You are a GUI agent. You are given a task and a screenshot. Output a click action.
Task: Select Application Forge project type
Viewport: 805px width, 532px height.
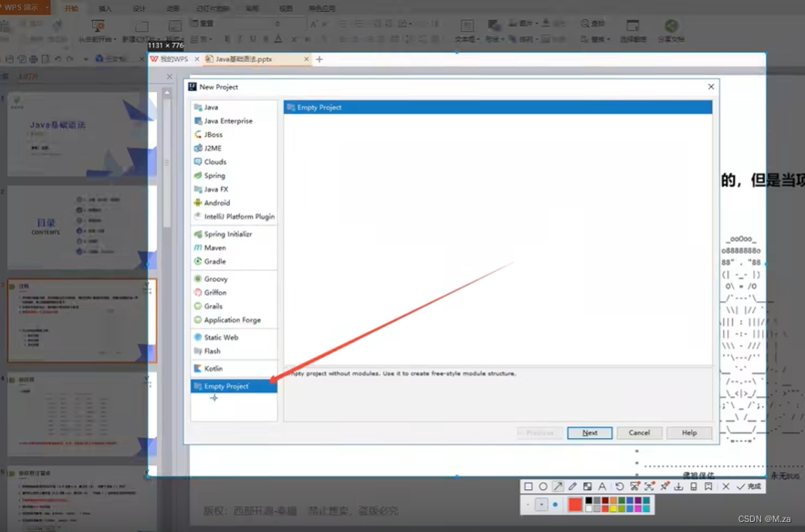pyautogui.click(x=234, y=320)
